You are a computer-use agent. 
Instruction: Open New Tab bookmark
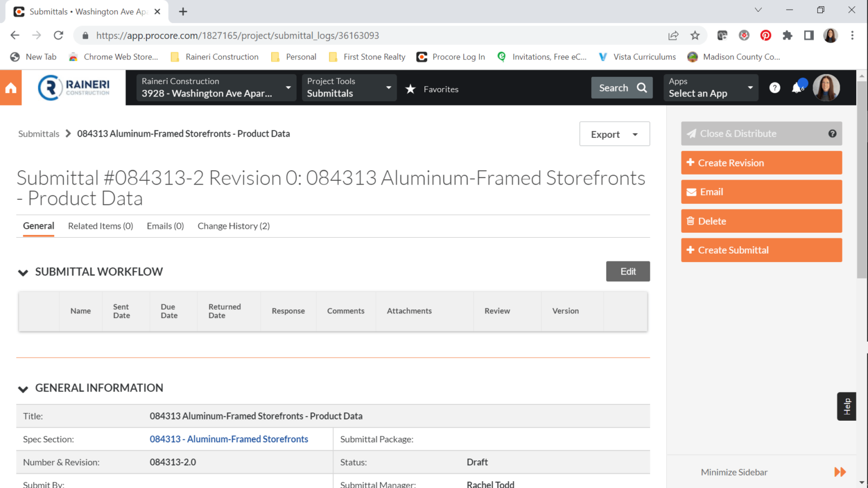click(x=33, y=57)
